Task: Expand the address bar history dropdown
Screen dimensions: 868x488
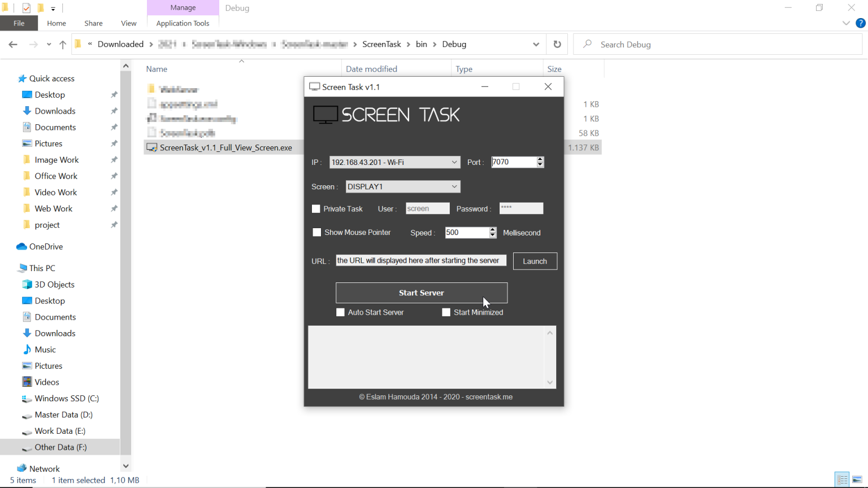Action: [536, 44]
